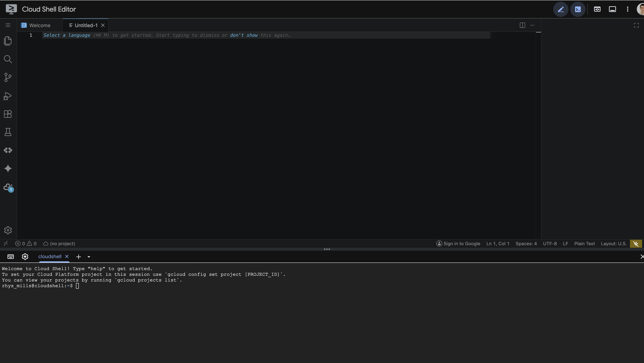644x363 pixels.
Task: Click the yellow notifications status icon
Action: pyautogui.click(x=636, y=244)
